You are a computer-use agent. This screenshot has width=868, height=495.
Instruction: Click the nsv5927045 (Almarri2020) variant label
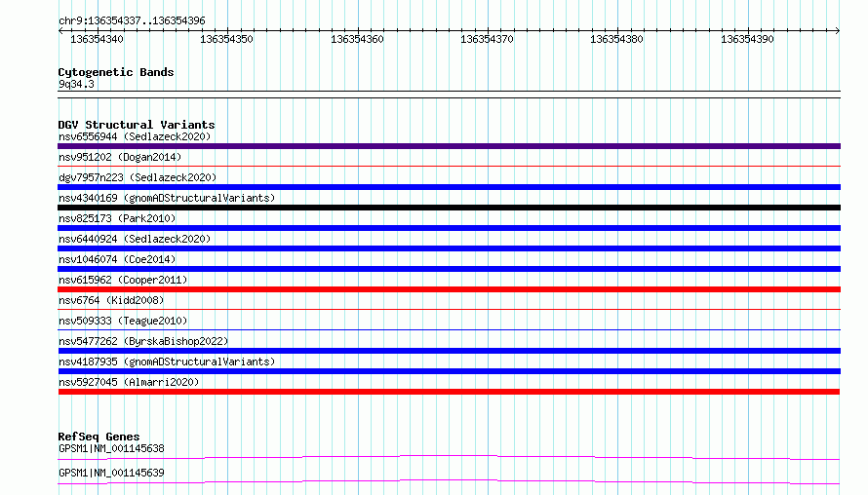(129, 382)
